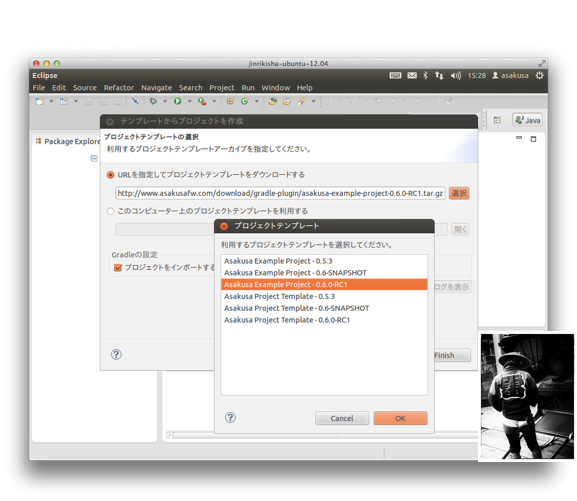This screenshot has width=577, height=501.
Task: Click the New wizard toolbar icon
Action: (x=39, y=101)
